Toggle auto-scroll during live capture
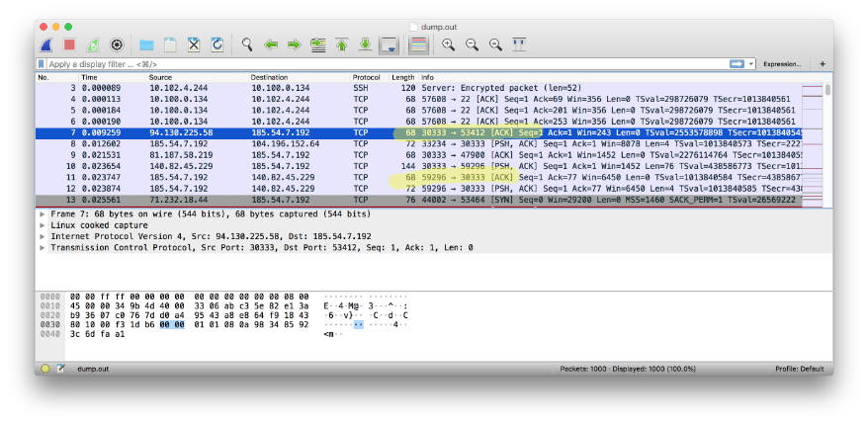 (389, 44)
